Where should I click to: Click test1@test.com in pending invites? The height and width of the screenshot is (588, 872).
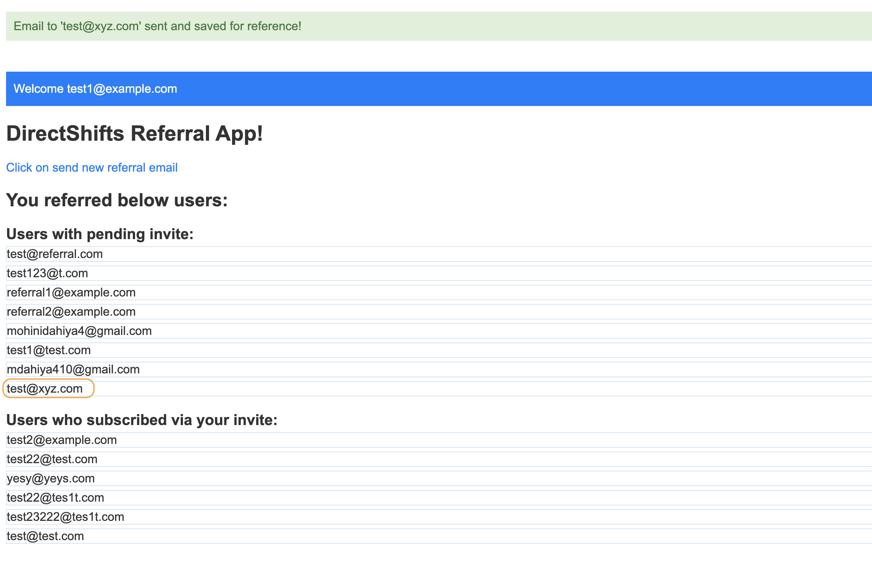tap(49, 350)
